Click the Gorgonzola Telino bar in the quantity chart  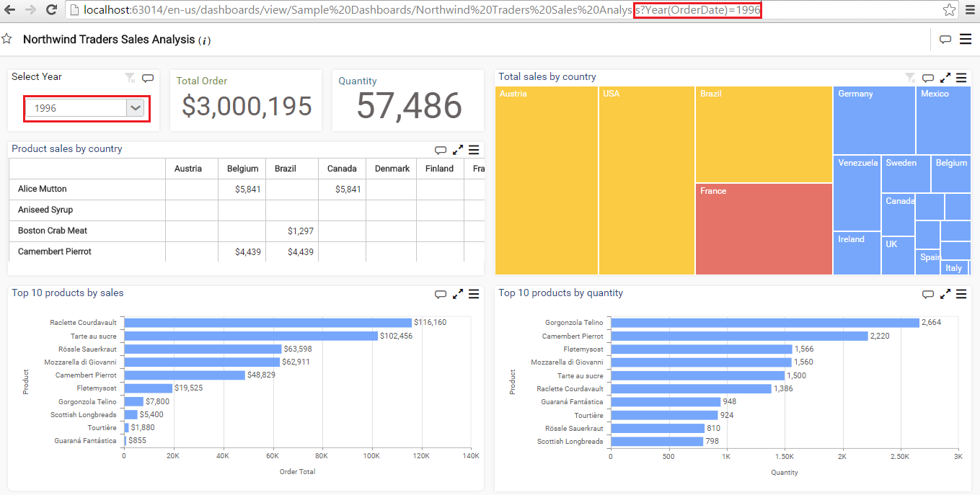pyautogui.click(x=765, y=323)
